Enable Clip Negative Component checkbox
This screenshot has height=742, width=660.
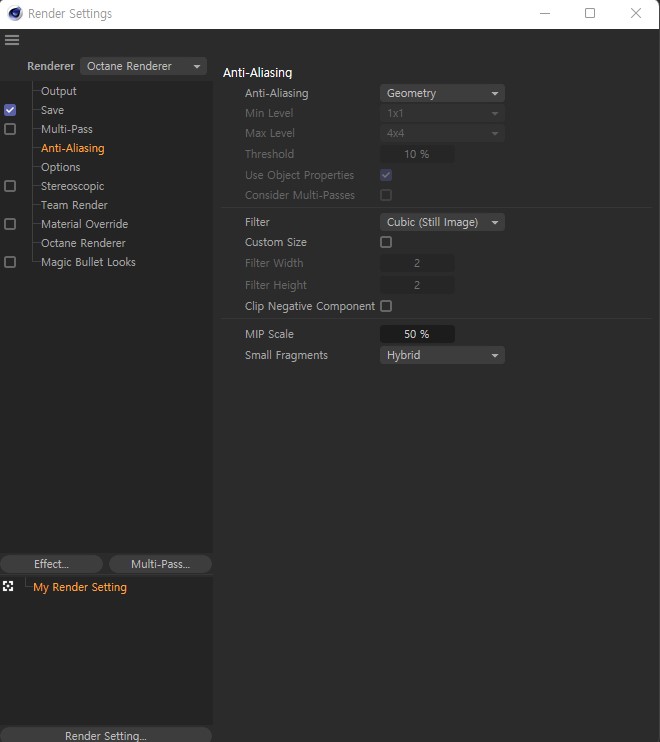pyautogui.click(x=386, y=306)
